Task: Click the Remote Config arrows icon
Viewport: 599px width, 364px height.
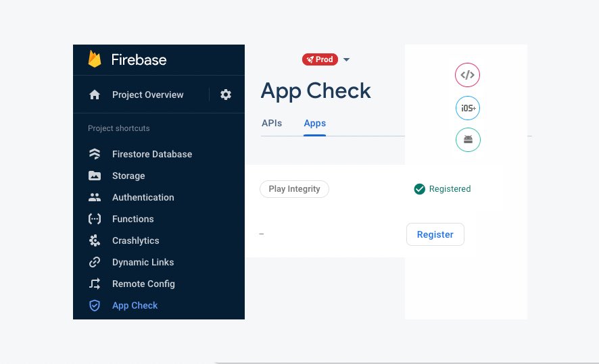Action: pyautogui.click(x=95, y=284)
